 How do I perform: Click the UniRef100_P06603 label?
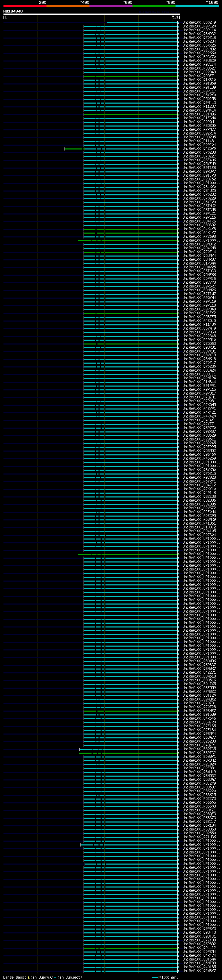199,806
